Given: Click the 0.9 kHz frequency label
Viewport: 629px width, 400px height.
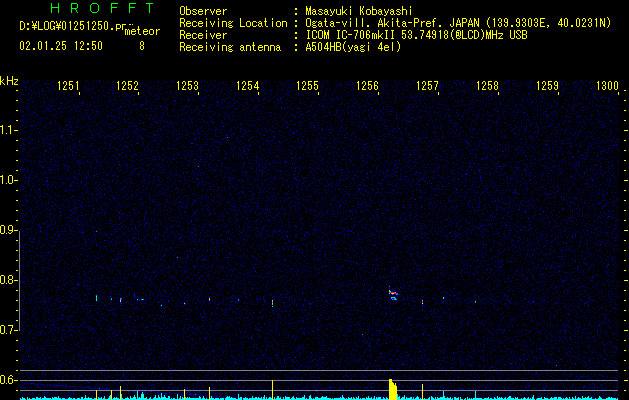Looking at the screenshot, I should (8, 230).
